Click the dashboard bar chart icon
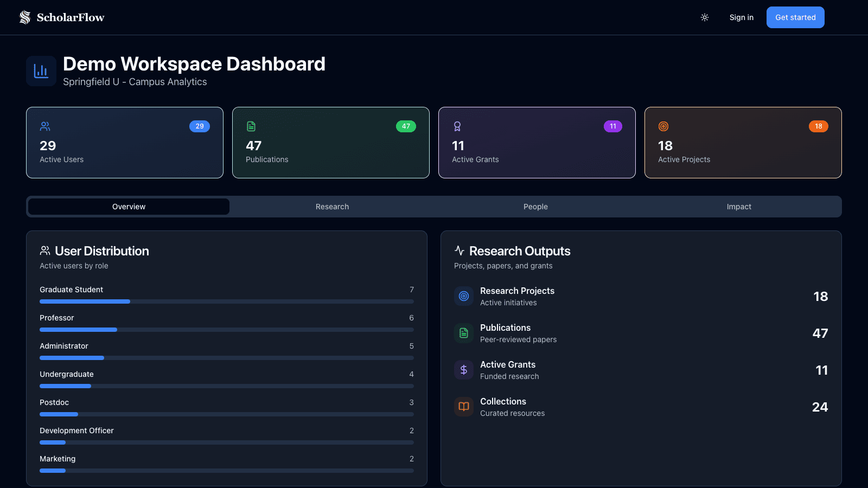This screenshot has height=488, width=868. pyautogui.click(x=41, y=71)
